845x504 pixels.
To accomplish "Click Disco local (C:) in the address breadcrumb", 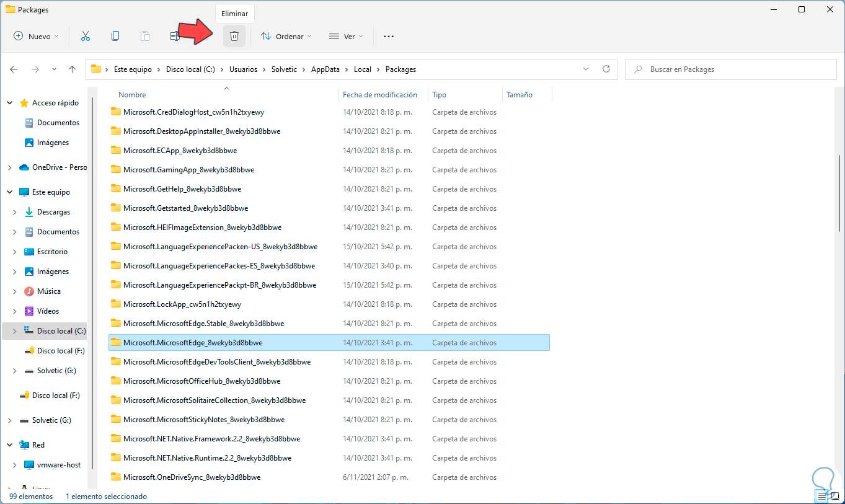I will click(x=190, y=69).
